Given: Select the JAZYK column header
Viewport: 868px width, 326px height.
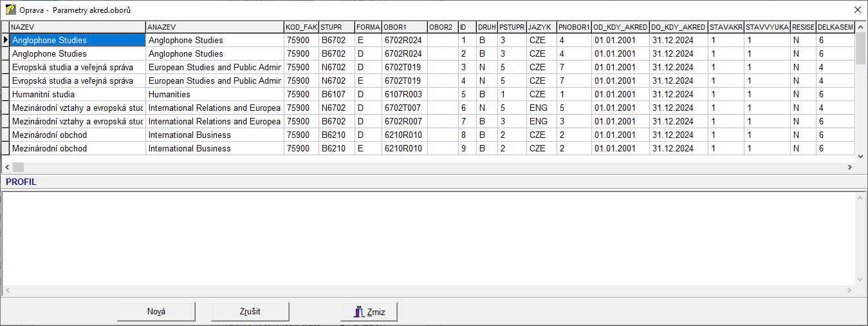Looking at the screenshot, I should point(541,27).
